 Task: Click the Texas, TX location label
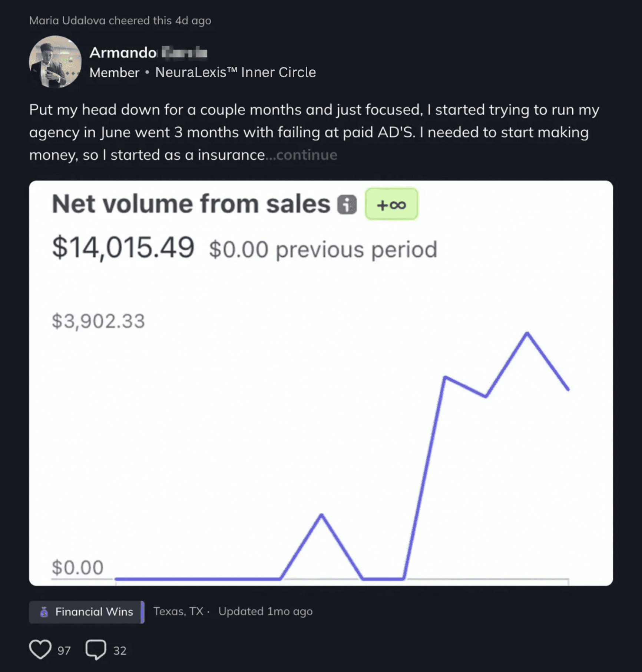click(x=178, y=611)
